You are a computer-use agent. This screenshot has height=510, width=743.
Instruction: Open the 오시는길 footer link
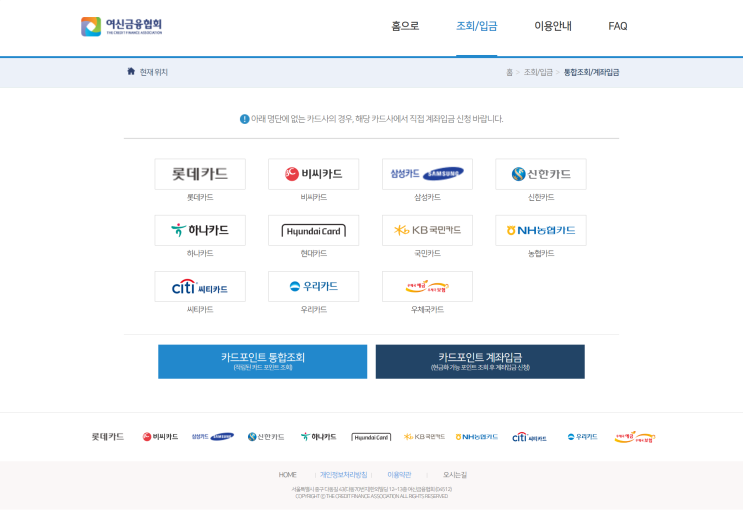tap(455, 474)
